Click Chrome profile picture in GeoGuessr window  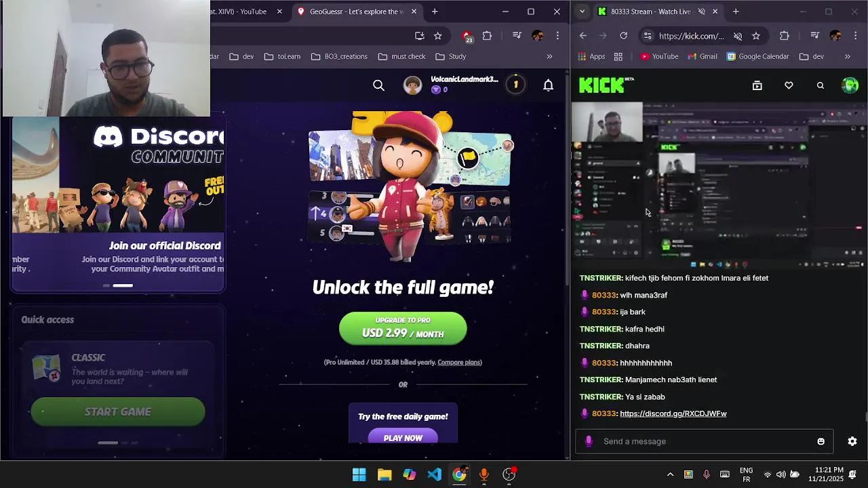pyautogui.click(x=538, y=36)
